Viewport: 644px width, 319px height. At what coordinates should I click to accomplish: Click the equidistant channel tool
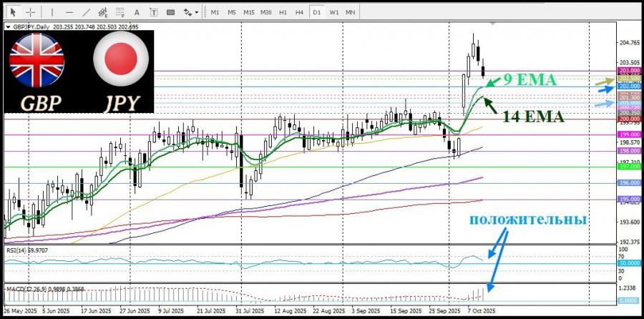pyautogui.click(x=104, y=12)
